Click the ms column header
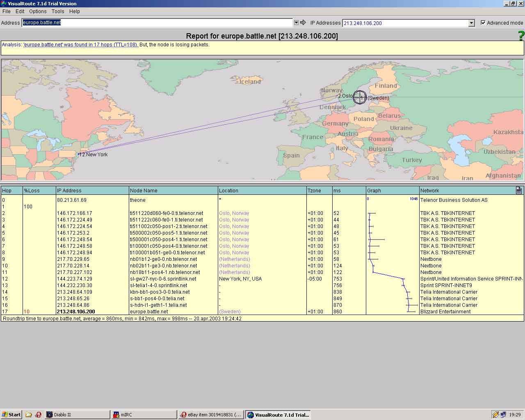This screenshot has height=420, width=525. click(x=349, y=190)
